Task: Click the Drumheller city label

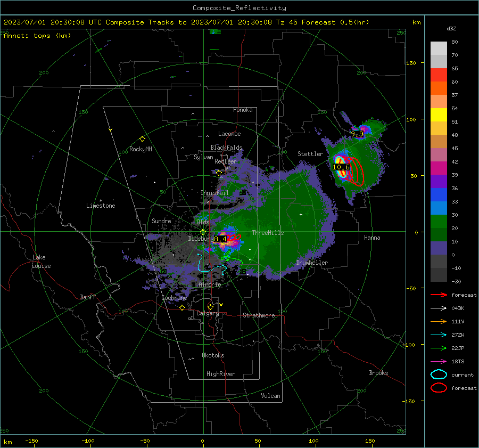Action: pos(312,263)
